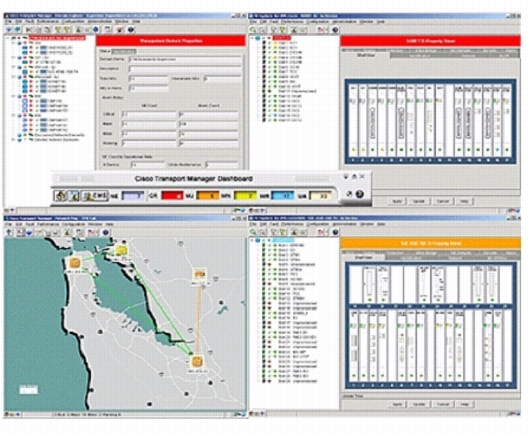Click the first magnifier icon in the red-header NE Explorer toolbar

coord(253,30)
